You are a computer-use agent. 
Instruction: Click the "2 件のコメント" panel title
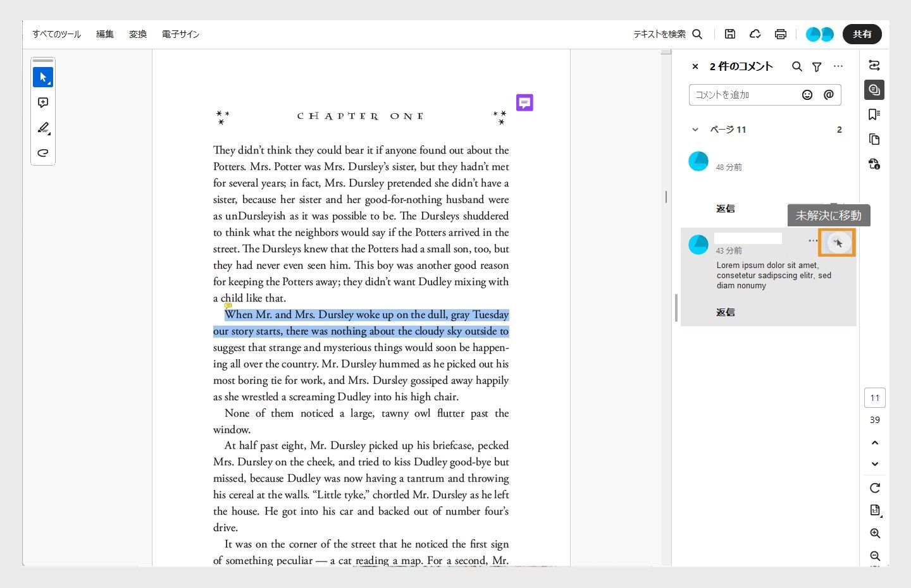point(741,66)
